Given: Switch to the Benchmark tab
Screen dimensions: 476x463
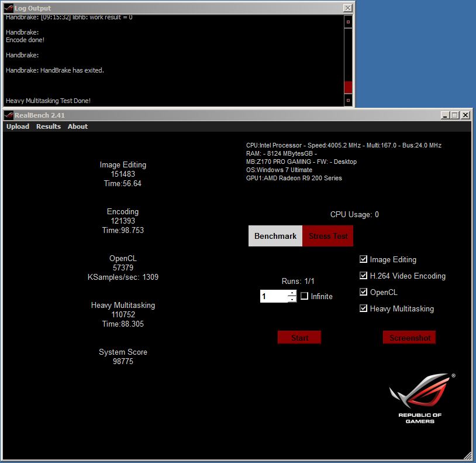Looking at the screenshot, I should [275, 236].
